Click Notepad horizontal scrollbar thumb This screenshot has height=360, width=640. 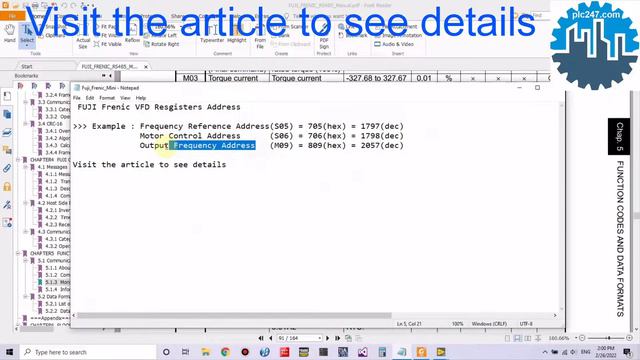(x=234, y=316)
